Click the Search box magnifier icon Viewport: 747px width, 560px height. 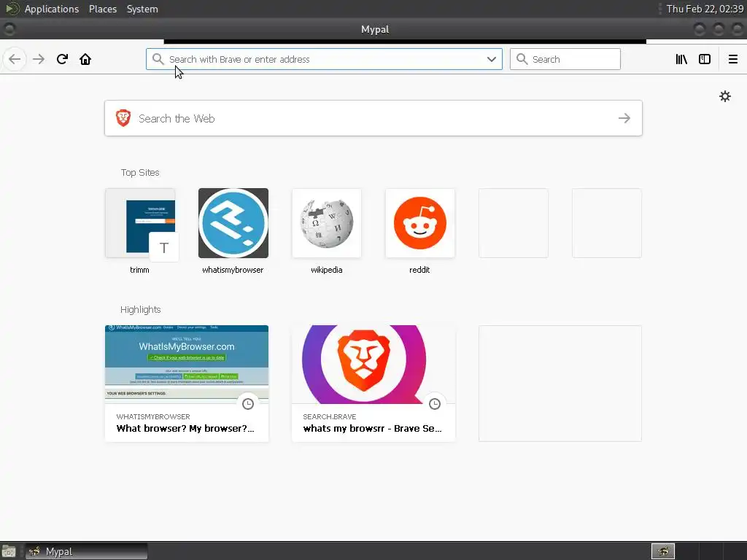522,59
